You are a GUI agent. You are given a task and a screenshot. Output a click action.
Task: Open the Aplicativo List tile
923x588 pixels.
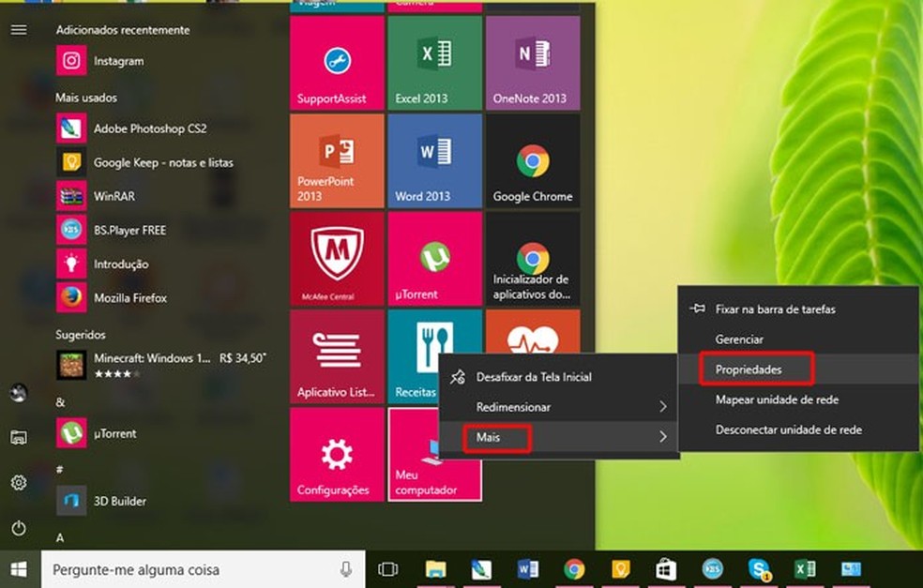point(337,356)
